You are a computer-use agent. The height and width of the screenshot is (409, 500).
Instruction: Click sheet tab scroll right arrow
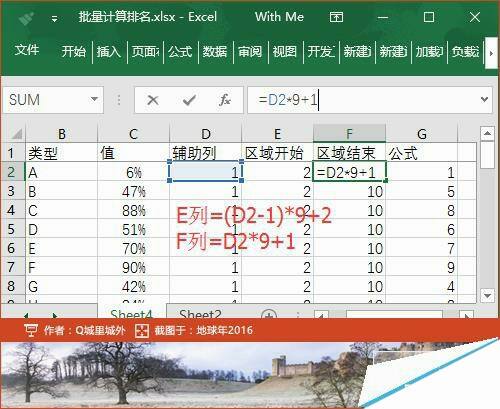click(54, 315)
